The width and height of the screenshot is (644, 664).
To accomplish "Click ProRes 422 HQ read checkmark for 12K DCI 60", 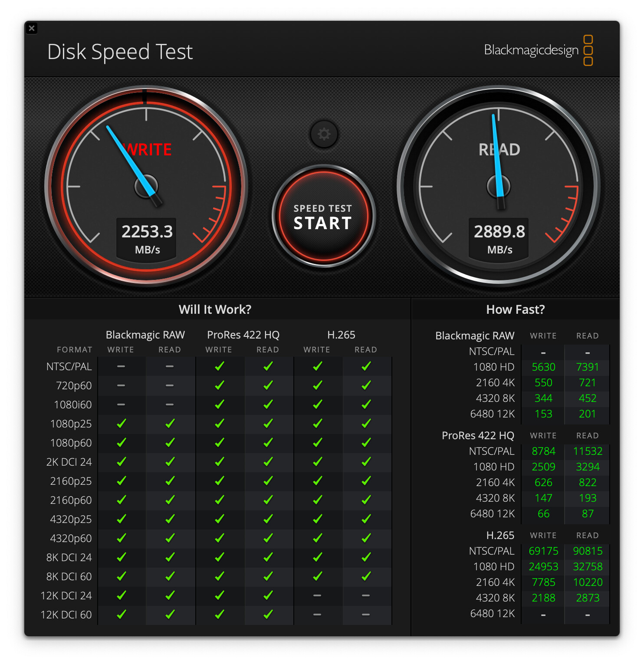I will [x=268, y=614].
